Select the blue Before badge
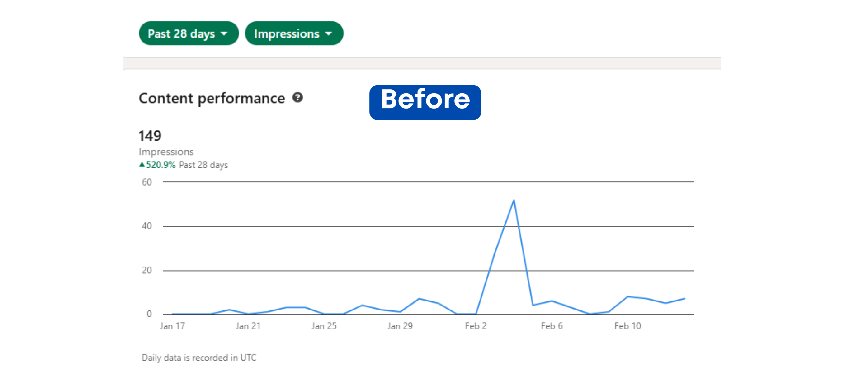This screenshot has height=382, width=868. pos(425,102)
